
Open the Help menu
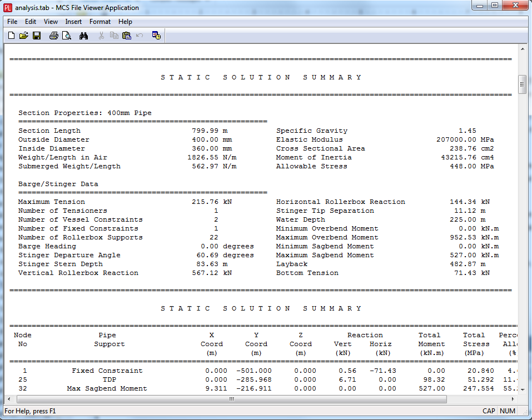click(x=125, y=22)
